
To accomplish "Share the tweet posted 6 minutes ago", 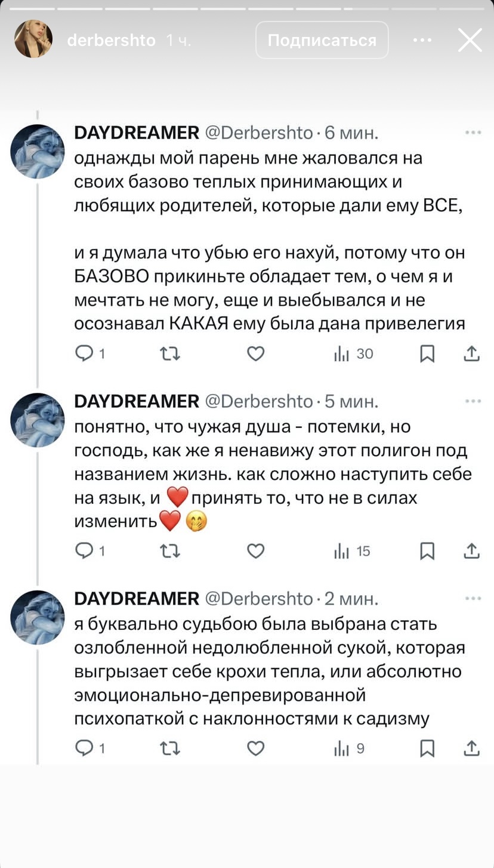I will click(x=471, y=354).
